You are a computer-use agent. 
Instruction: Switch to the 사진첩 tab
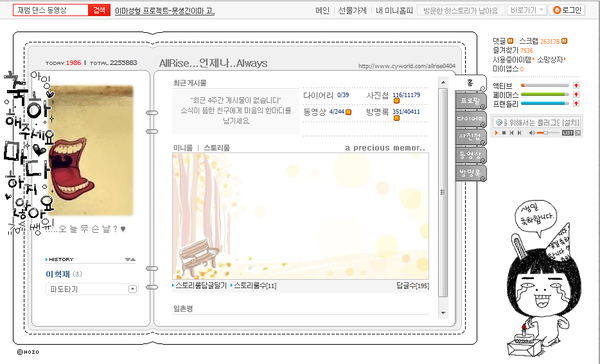click(471, 137)
